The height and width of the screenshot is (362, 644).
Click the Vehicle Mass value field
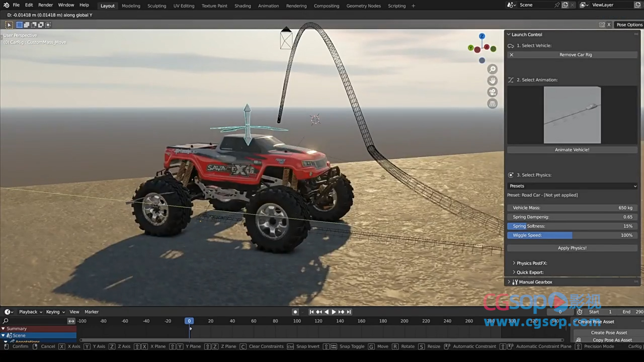tap(572, 208)
